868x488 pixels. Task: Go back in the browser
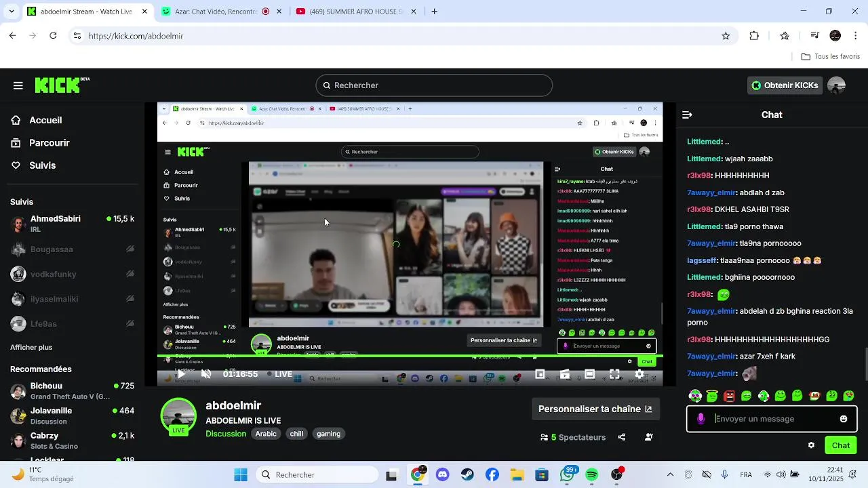12,36
